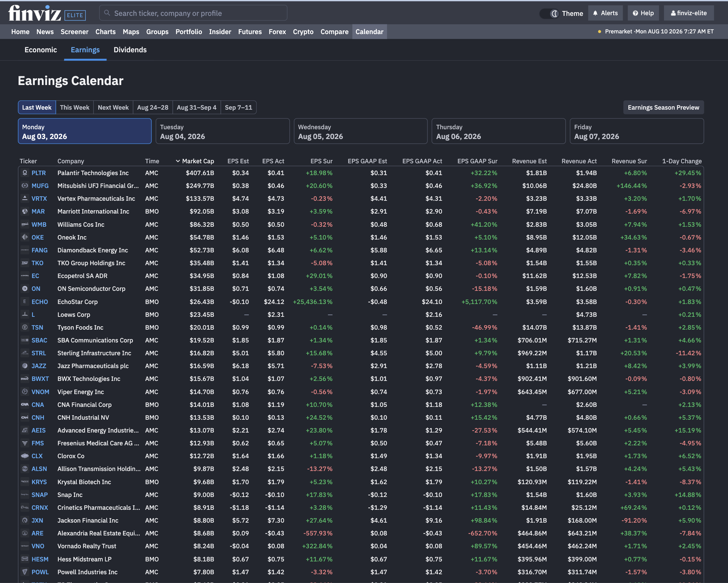Click the Earnings Calendar heading
The image size is (728, 583).
click(71, 81)
